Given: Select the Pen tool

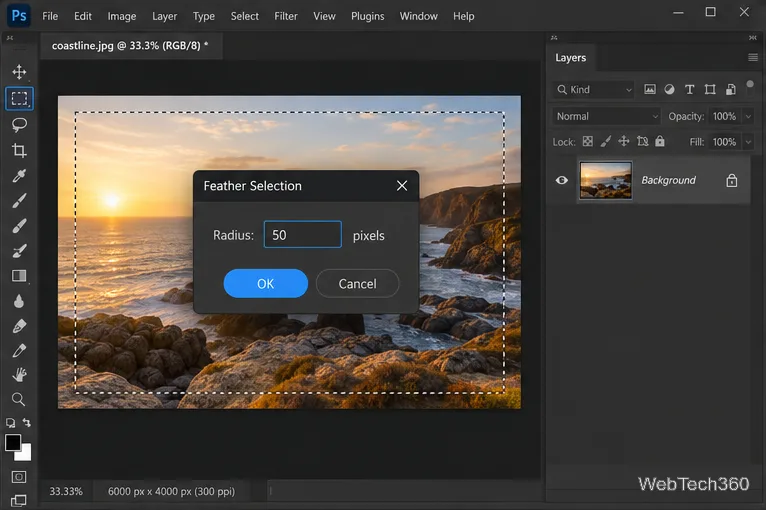Looking at the screenshot, I should [19, 326].
